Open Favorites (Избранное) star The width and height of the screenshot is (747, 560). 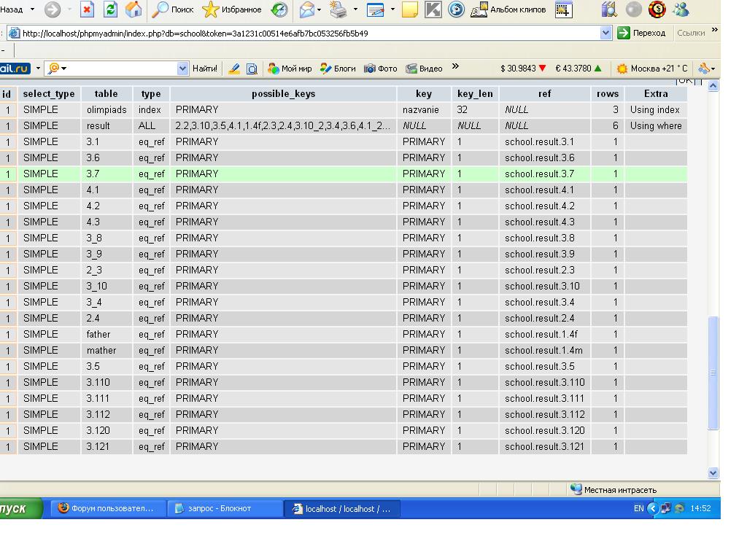(x=231, y=9)
